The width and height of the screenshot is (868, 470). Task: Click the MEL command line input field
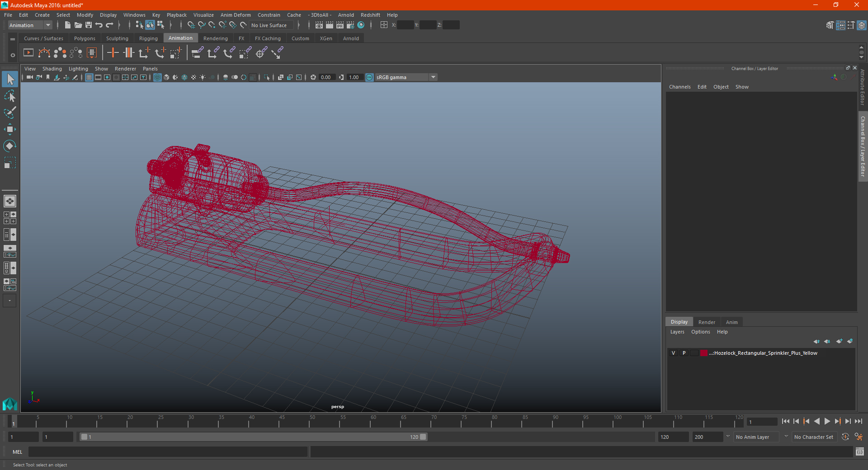pos(168,452)
